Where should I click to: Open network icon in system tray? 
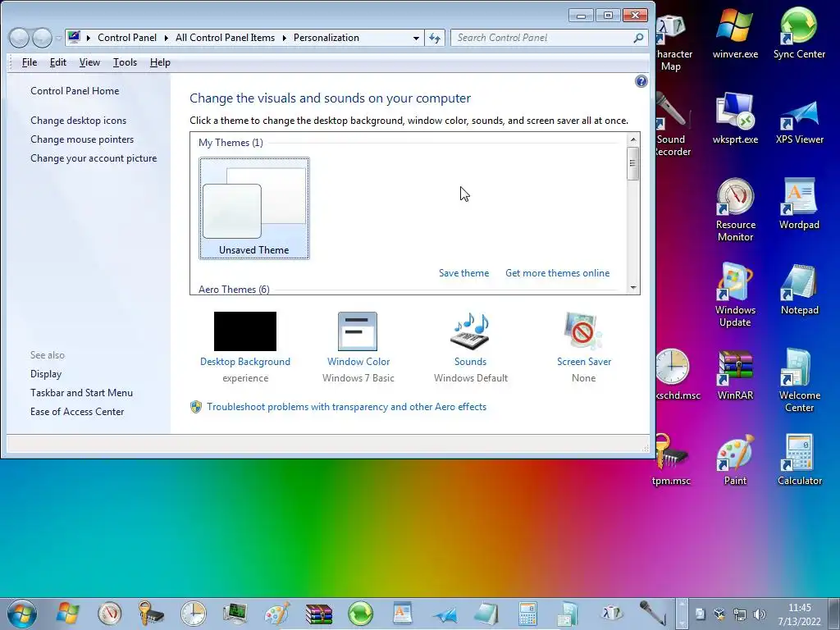pyautogui.click(x=740, y=614)
